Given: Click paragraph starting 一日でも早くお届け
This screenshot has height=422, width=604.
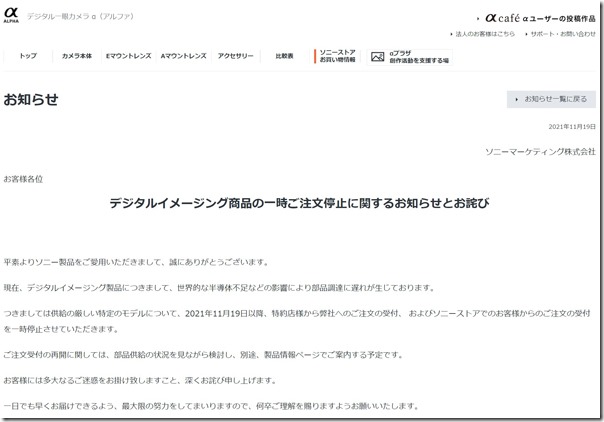Looking at the screenshot, I should pos(211,406).
